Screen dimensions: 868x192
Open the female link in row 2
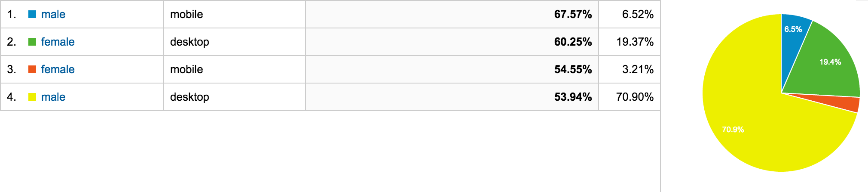[58, 42]
